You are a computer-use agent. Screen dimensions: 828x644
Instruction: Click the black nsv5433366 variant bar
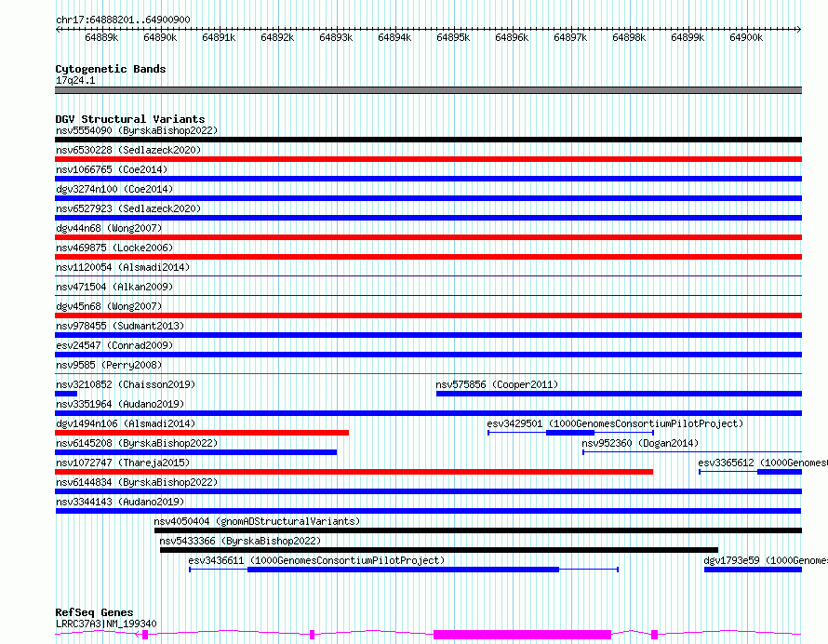(439, 550)
